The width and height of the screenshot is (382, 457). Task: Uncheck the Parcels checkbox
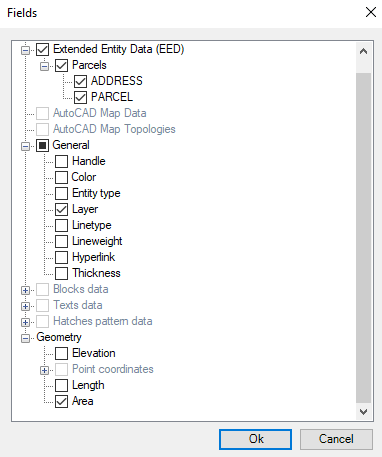(x=62, y=65)
